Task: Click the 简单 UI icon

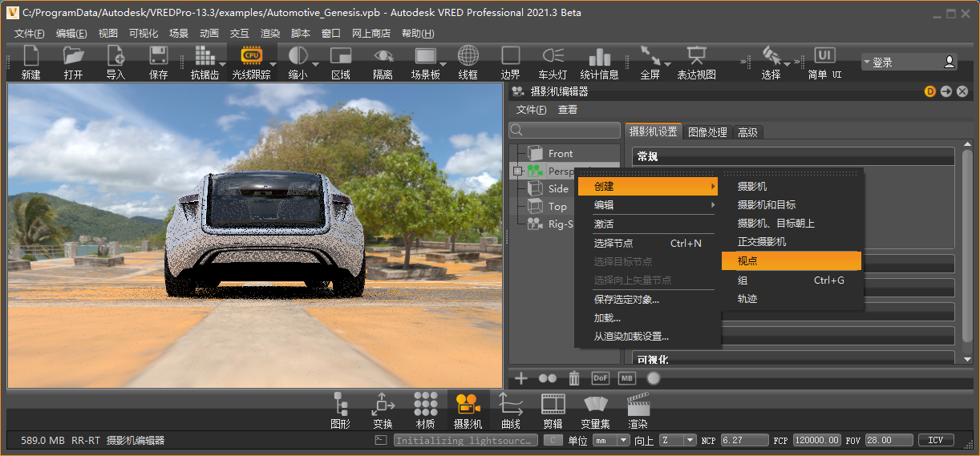Action: pyautogui.click(x=824, y=55)
